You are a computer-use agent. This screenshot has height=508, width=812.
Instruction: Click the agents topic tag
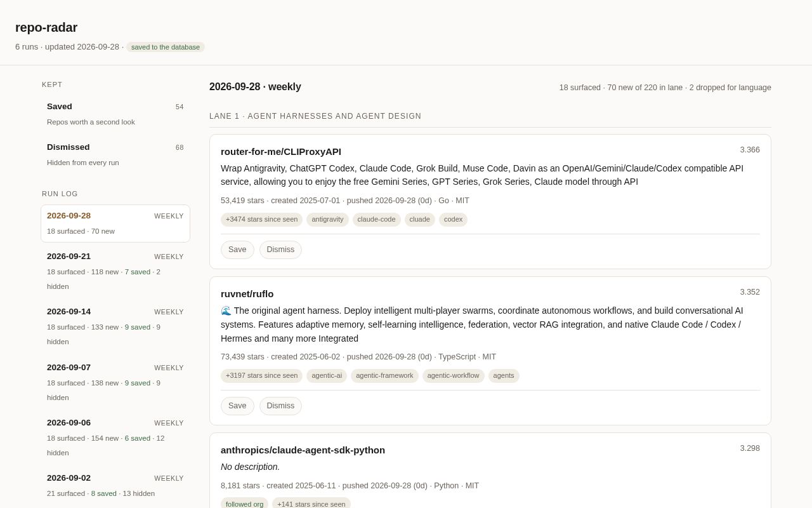click(x=504, y=376)
